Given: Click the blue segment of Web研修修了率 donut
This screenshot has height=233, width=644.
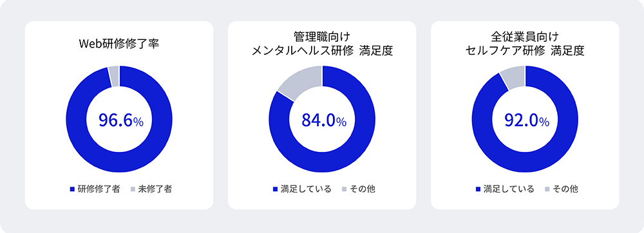Looking at the screenshot, I should (x=119, y=161).
